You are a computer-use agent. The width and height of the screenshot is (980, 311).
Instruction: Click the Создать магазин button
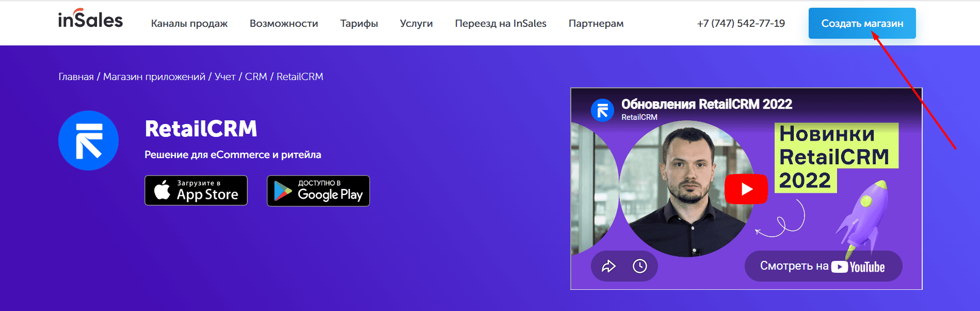(x=862, y=23)
